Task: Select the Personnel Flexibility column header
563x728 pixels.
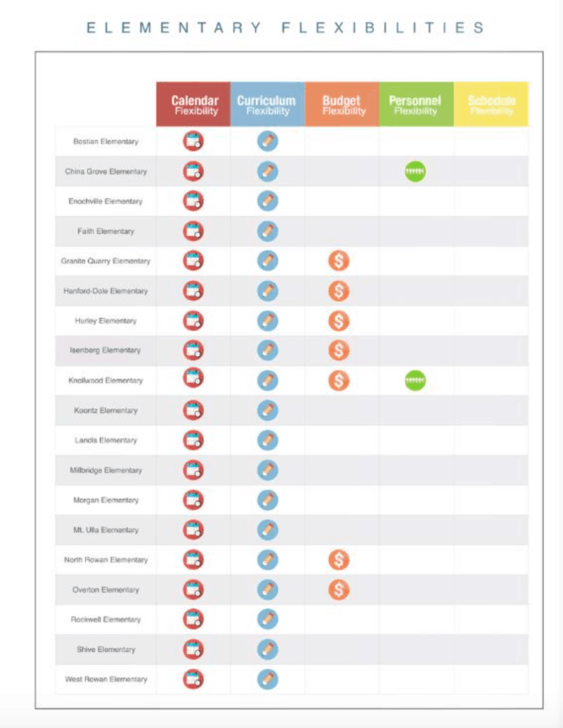Action: pos(416,105)
